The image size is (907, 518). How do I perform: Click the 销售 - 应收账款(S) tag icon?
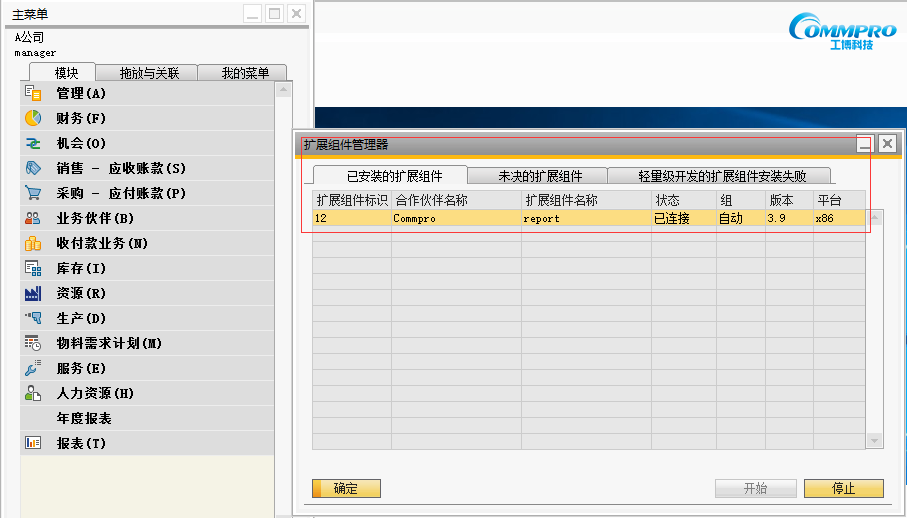[x=33, y=168]
